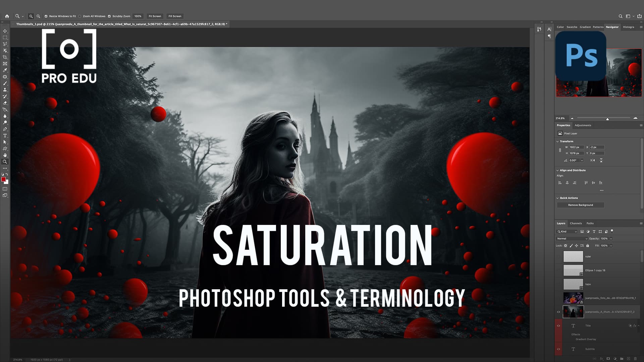Click the delete layer trash icon

(636, 359)
